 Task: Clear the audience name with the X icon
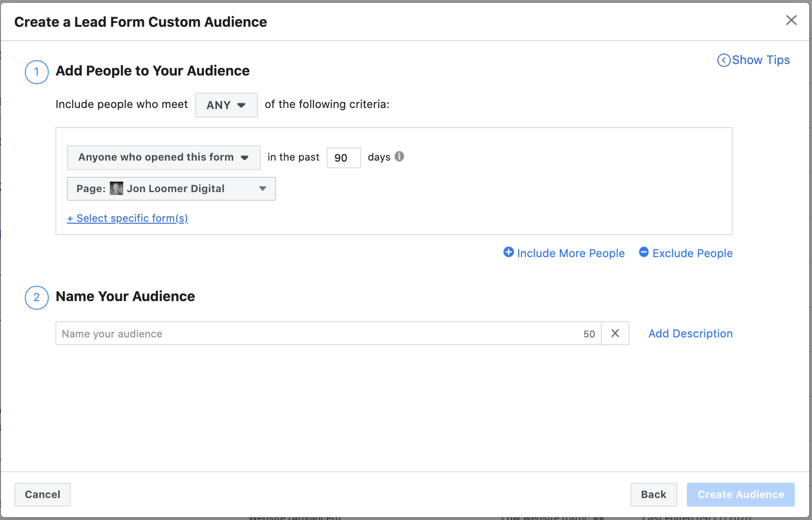615,334
